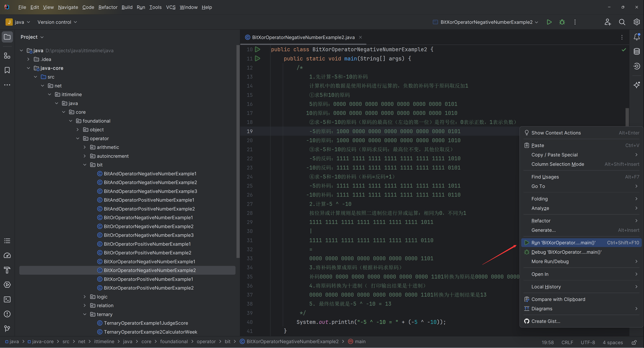Collapse the bit package
Screen dimensions: 644x348
pyautogui.click(x=84, y=165)
